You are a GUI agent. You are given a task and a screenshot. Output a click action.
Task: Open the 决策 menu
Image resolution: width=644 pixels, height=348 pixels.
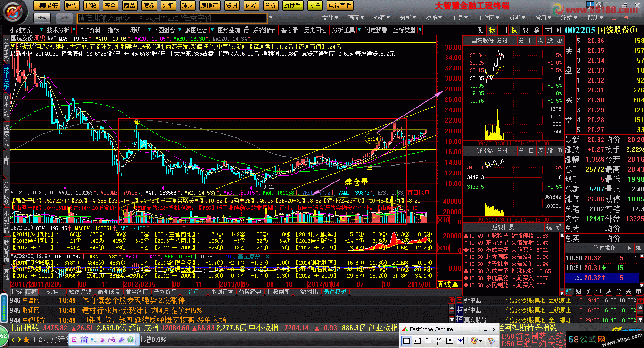pyautogui.click(x=435, y=18)
